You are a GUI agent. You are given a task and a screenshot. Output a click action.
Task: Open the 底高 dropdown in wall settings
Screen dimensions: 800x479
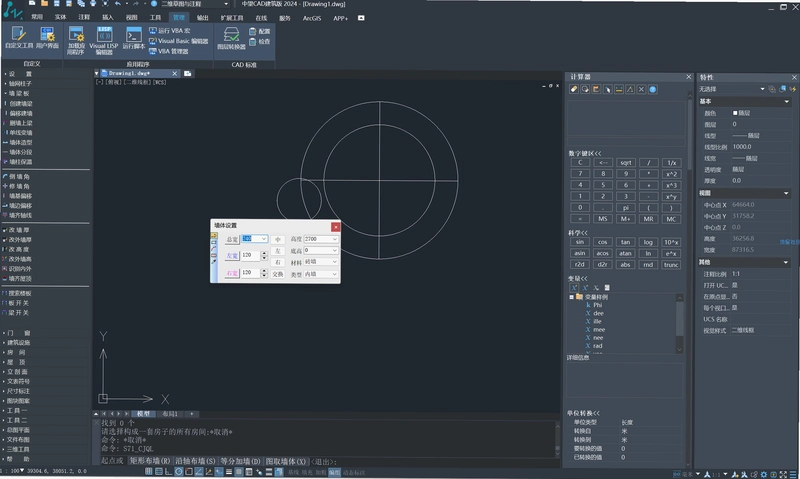click(335, 250)
